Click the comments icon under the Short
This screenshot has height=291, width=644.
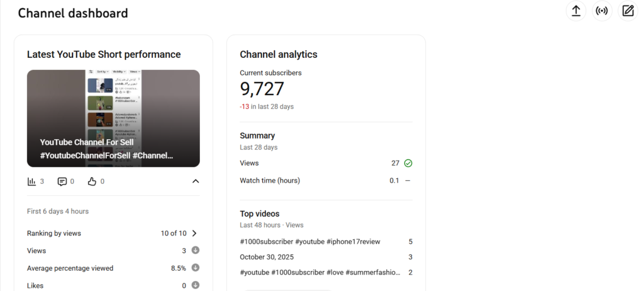click(x=62, y=181)
